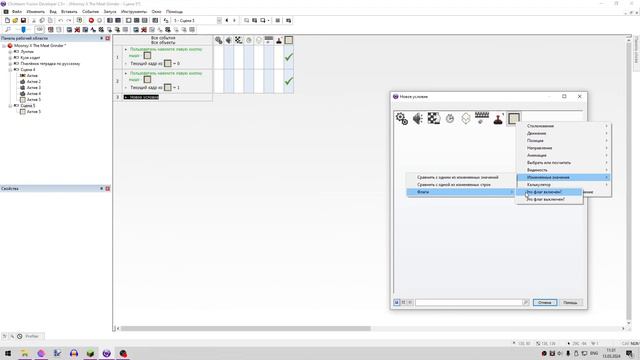Select the zoom magnifier in second toolbar
The width and height of the screenshot is (640, 360).
[x=8, y=30]
